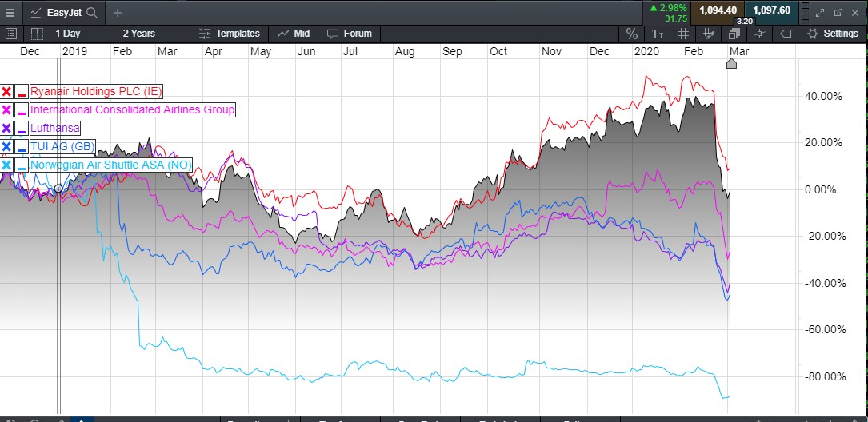Open chart Settings
This screenshot has width=868, height=422.
tap(833, 34)
